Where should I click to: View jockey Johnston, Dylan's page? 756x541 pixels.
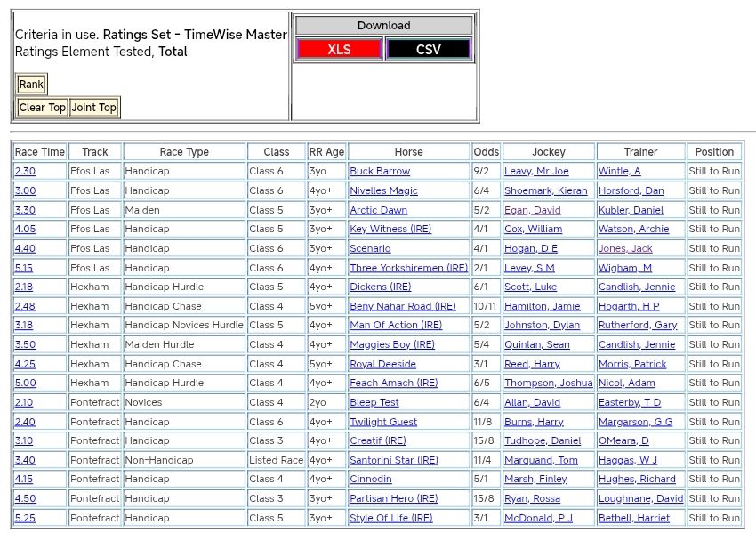point(542,326)
